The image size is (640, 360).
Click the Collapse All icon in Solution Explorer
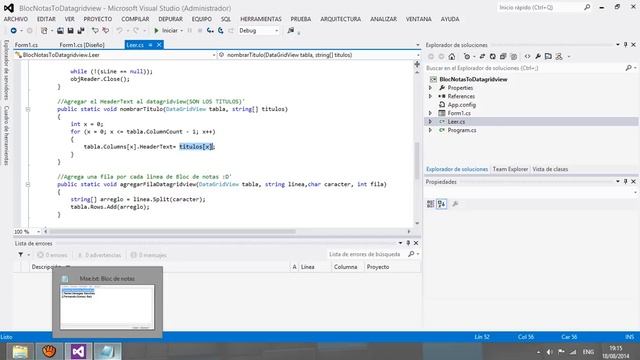pos(503,56)
